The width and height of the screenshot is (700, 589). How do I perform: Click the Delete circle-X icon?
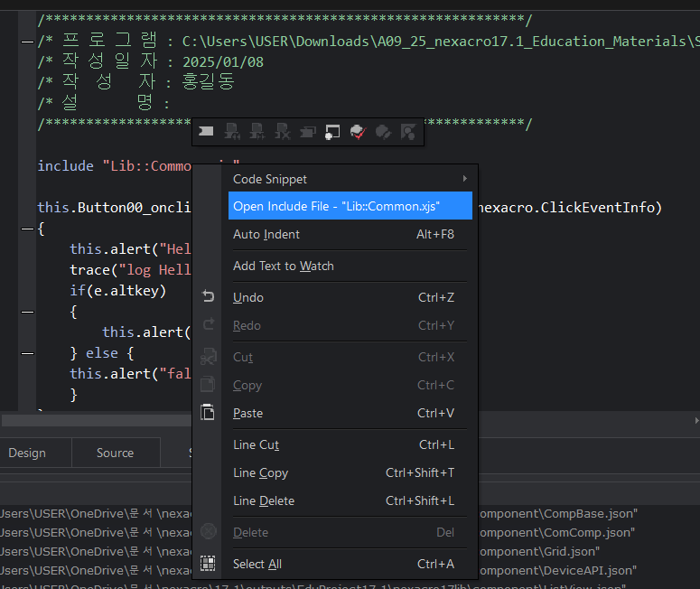208,531
